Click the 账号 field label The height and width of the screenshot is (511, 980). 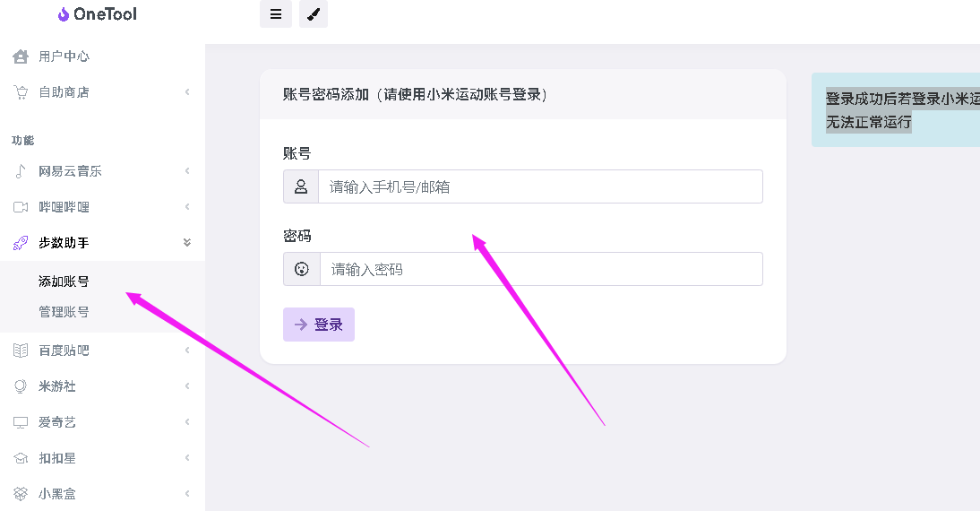point(297,153)
